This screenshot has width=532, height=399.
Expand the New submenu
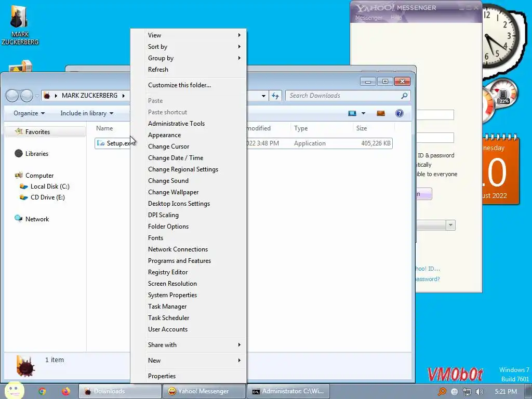click(188, 361)
